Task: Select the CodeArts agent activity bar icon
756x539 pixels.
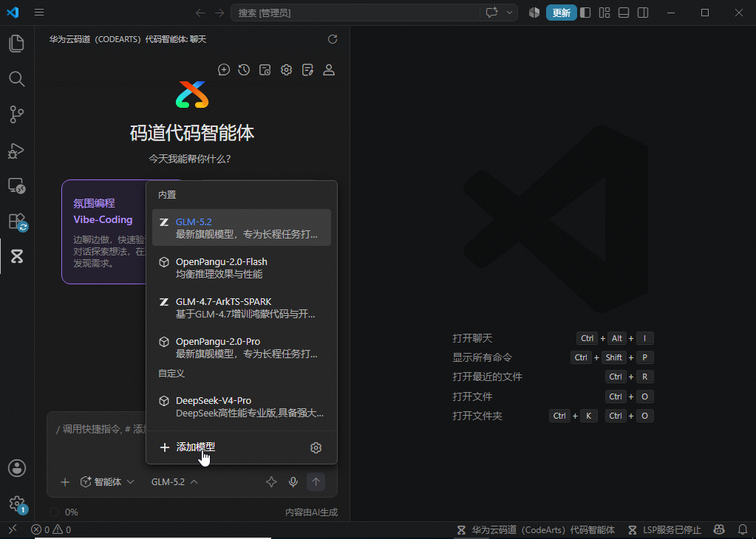Action: click(x=17, y=256)
